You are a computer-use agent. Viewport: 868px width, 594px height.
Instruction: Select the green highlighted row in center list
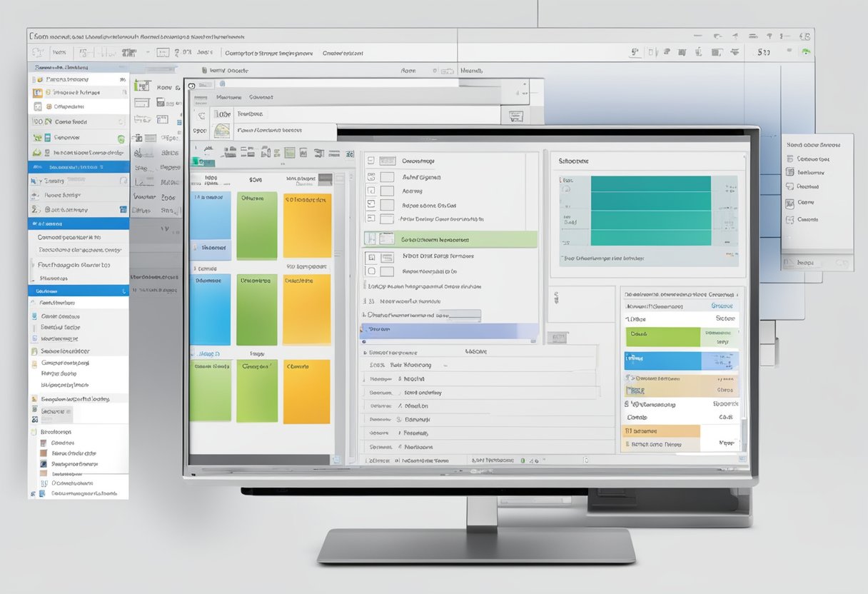pos(457,240)
